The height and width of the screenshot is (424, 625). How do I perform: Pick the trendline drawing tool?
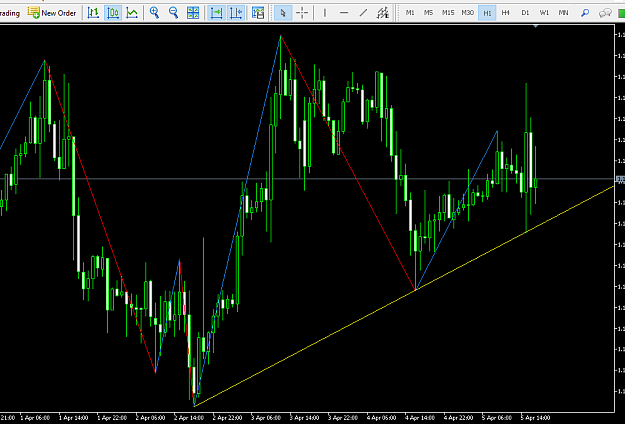pos(363,13)
